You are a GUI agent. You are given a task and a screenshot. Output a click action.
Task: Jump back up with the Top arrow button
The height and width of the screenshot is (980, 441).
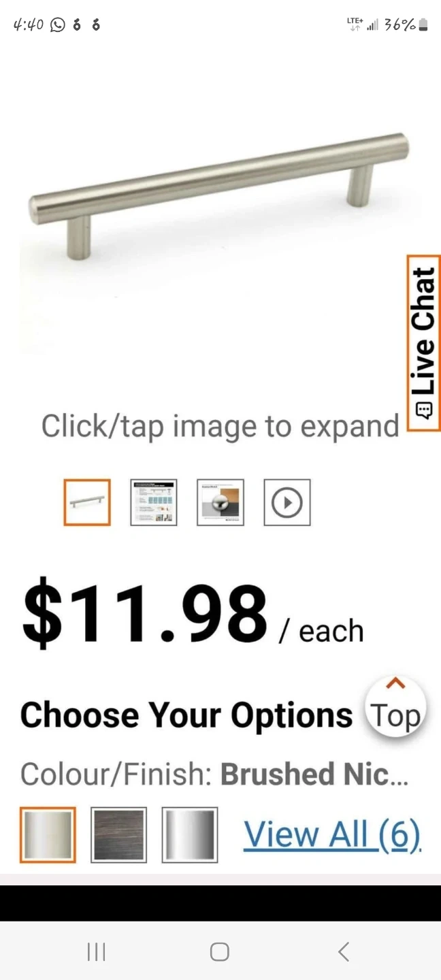coord(395,707)
